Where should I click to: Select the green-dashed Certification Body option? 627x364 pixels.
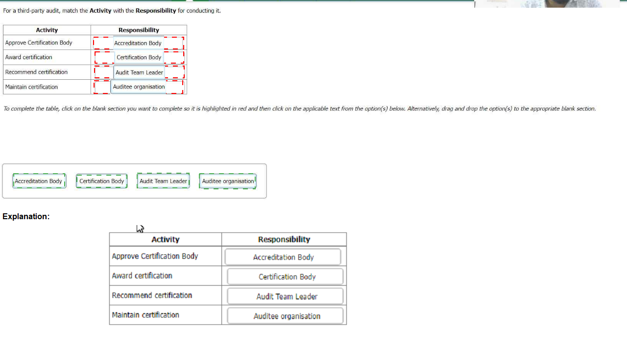(x=101, y=181)
